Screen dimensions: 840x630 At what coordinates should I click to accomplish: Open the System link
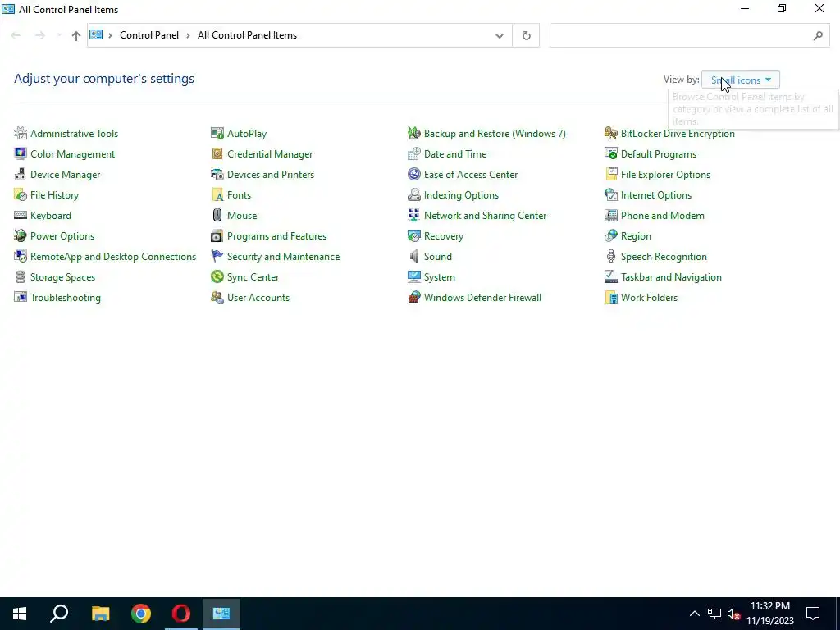(440, 277)
